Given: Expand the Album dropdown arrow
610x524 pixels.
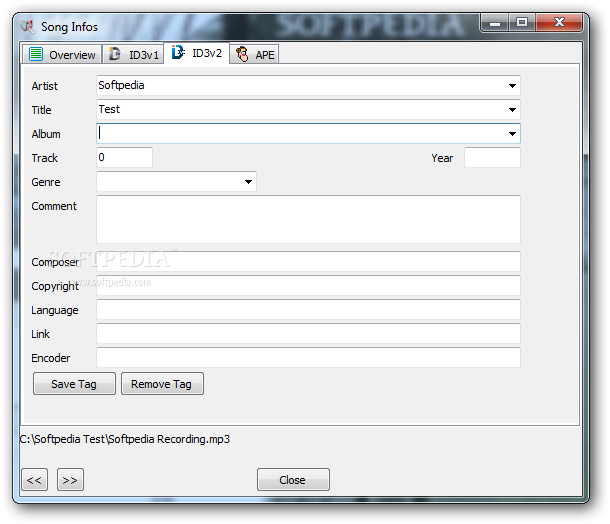Looking at the screenshot, I should (512, 134).
